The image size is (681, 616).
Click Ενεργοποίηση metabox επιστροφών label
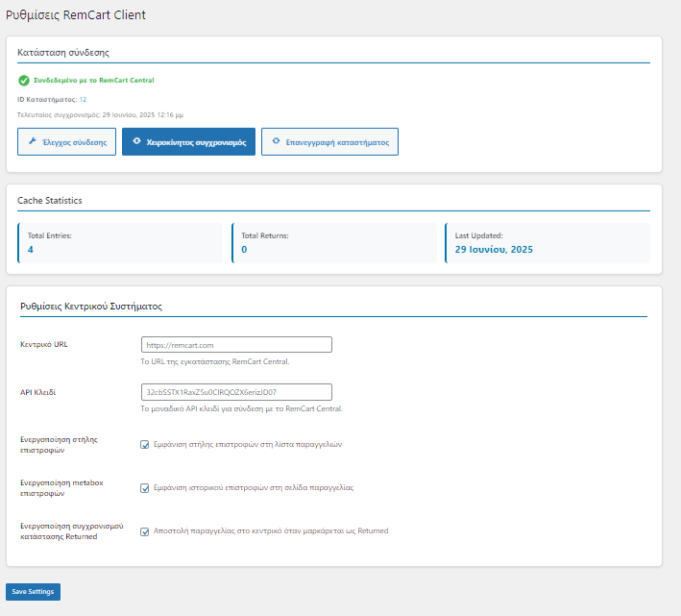point(61,488)
